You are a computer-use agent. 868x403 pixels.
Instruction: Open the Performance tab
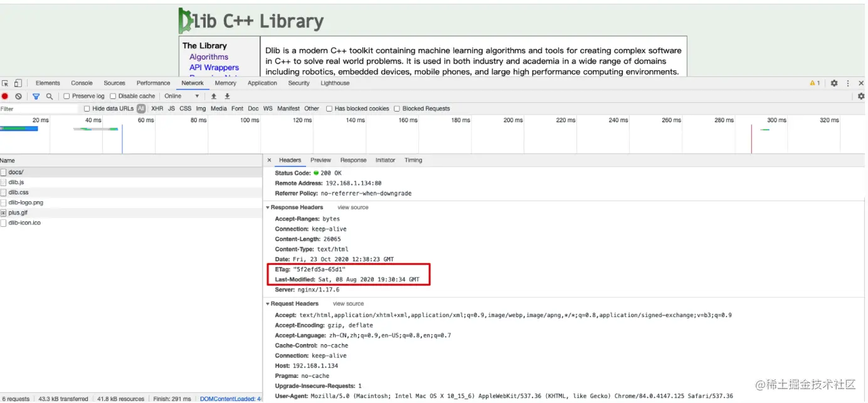tap(153, 83)
